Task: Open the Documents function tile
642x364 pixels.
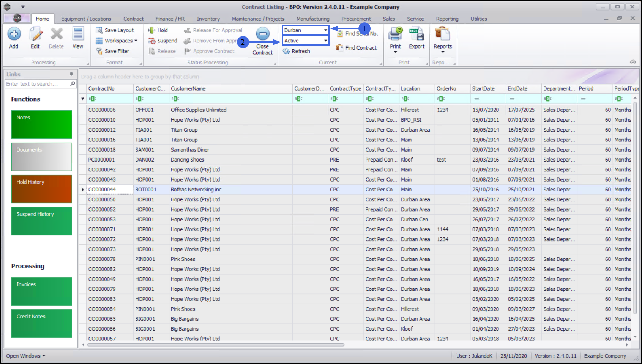Action: click(x=42, y=157)
